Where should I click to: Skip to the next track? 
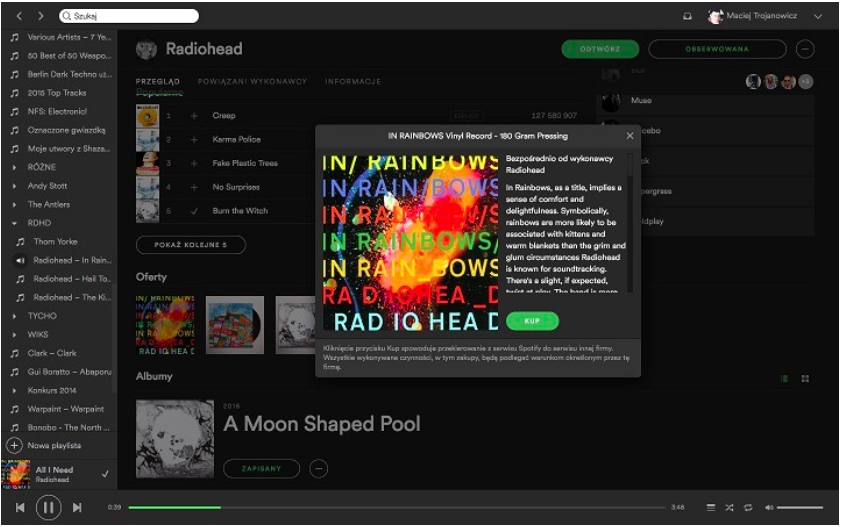point(77,508)
